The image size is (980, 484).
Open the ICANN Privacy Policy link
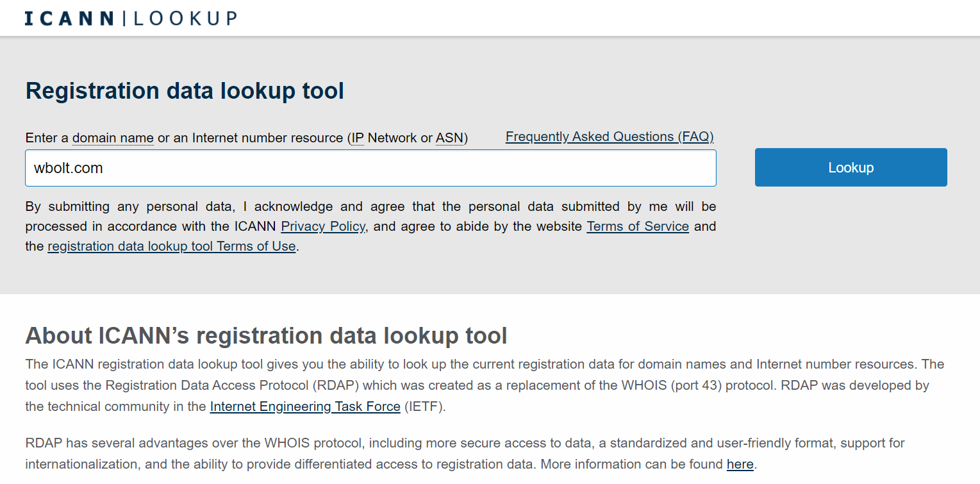point(323,226)
